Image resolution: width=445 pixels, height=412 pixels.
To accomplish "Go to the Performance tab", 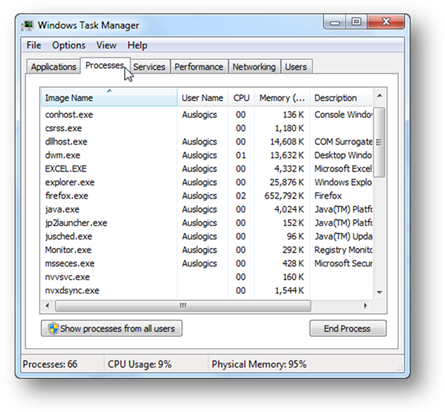I will point(199,67).
